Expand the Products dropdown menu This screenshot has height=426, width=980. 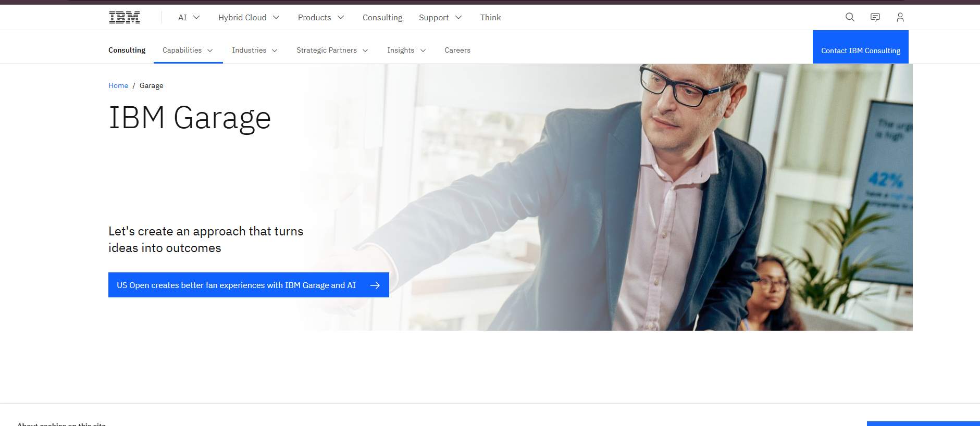point(321,17)
